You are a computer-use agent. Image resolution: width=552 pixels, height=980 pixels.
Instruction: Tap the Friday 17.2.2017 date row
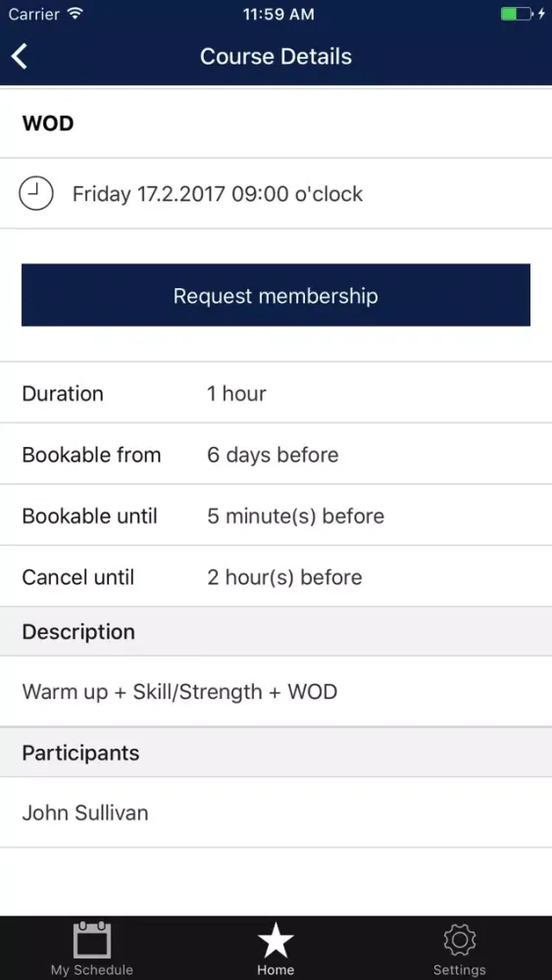tap(276, 194)
